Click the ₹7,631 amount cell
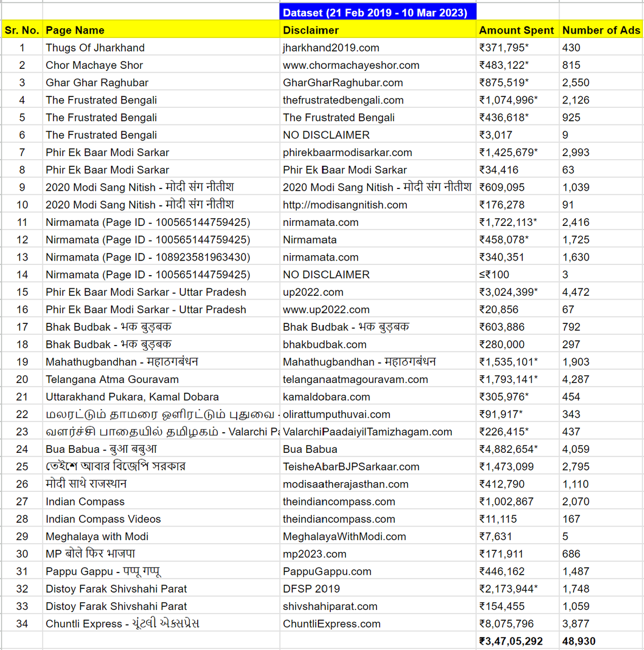 point(518,536)
